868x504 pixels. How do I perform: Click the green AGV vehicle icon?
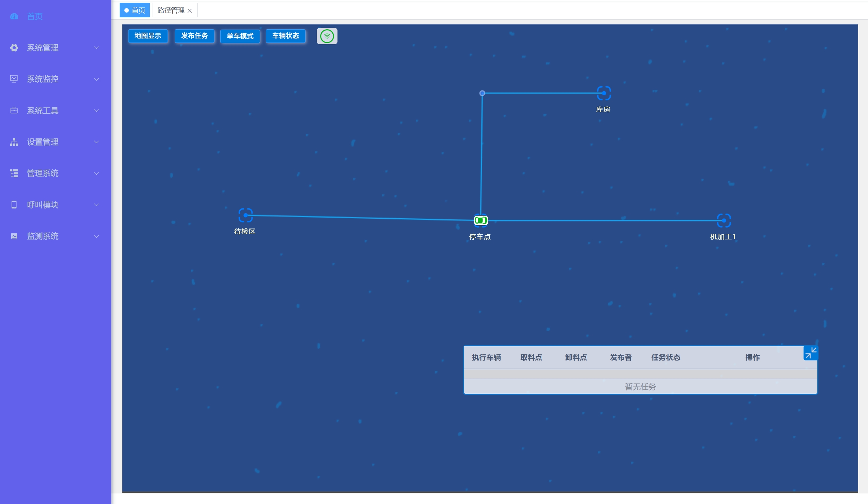click(481, 220)
